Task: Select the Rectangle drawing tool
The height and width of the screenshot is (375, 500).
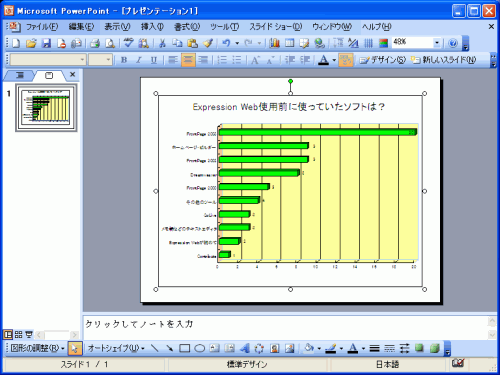Action: pos(185,348)
